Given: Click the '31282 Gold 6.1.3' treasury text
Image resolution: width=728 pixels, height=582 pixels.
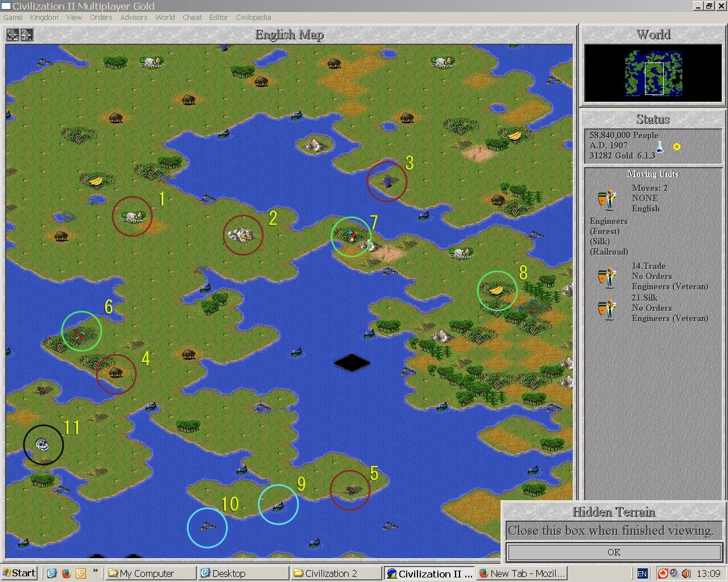Looking at the screenshot, I should coord(622,156).
